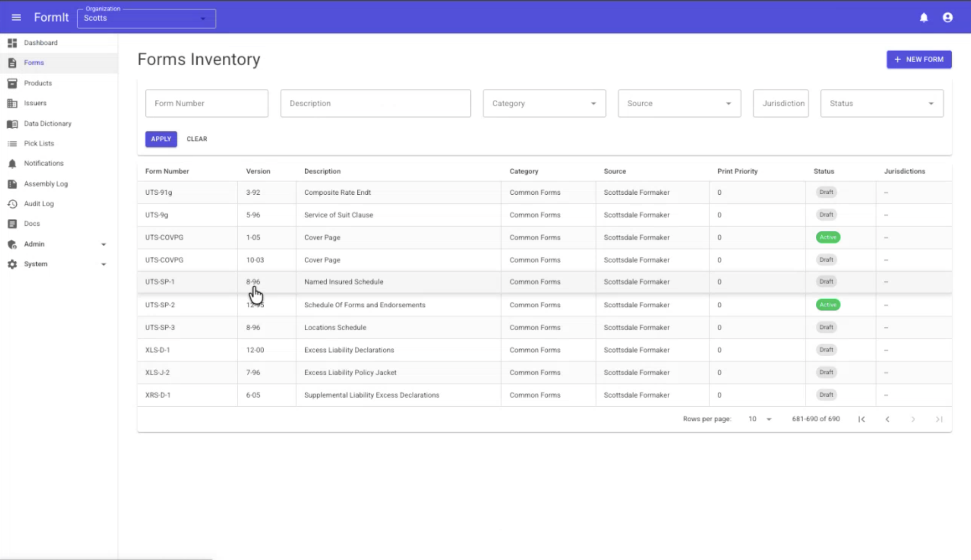Click the Clear filters button
Viewport: 971px width, 560px height.
click(x=197, y=139)
